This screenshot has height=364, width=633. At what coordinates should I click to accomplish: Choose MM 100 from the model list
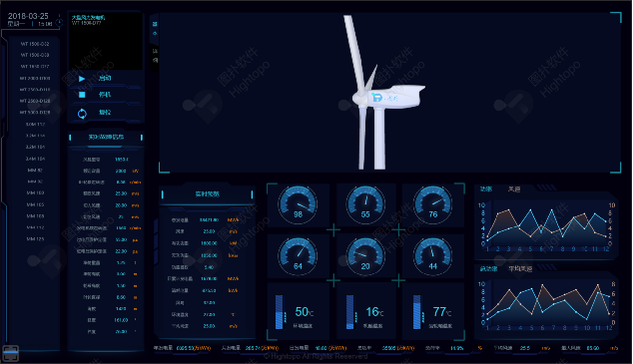tap(36, 193)
